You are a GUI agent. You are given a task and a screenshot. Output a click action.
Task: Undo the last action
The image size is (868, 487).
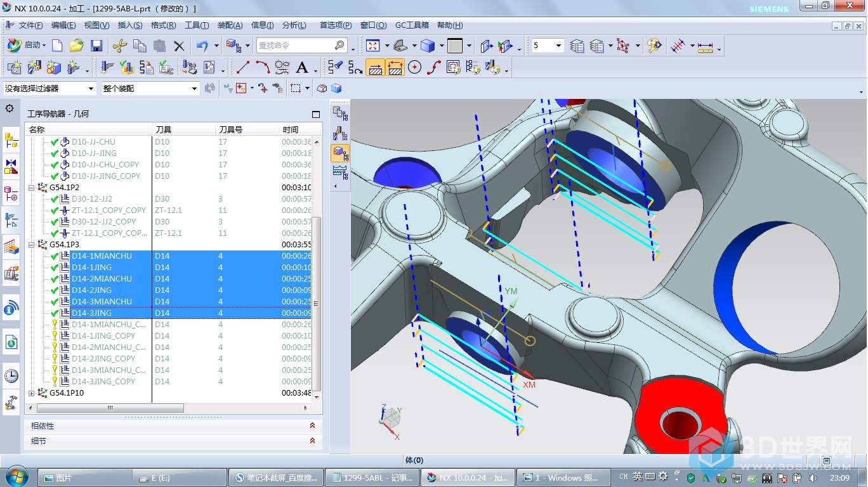click(x=202, y=46)
